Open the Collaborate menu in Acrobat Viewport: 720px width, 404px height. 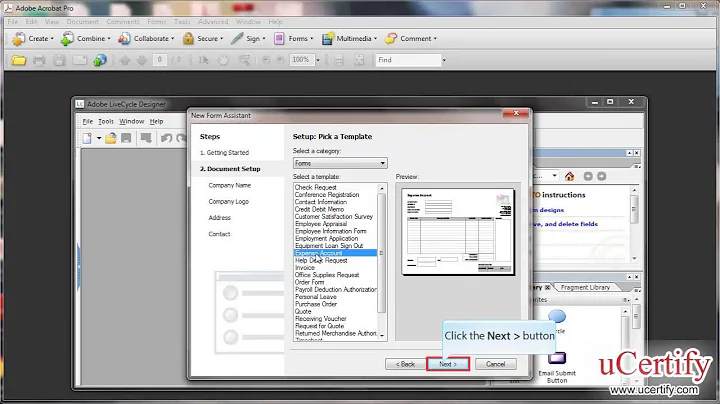146,39
